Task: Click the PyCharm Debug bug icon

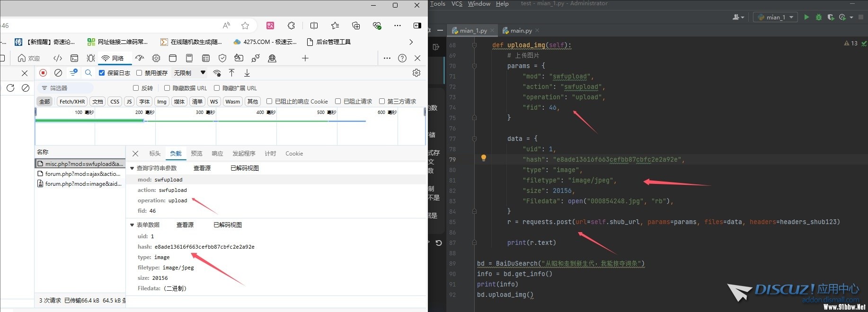Action: (819, 17)
